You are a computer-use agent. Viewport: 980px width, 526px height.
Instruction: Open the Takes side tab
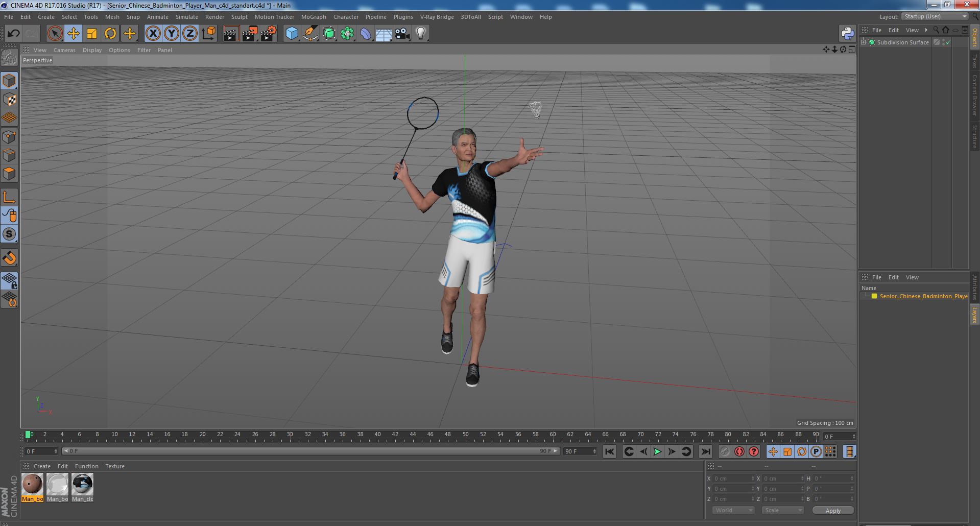pos(975,61)
